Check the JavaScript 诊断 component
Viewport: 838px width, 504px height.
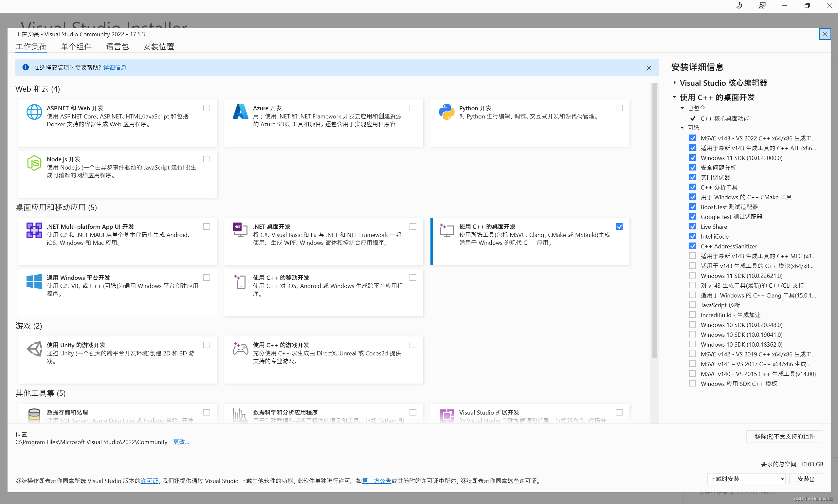coord(692,305)
